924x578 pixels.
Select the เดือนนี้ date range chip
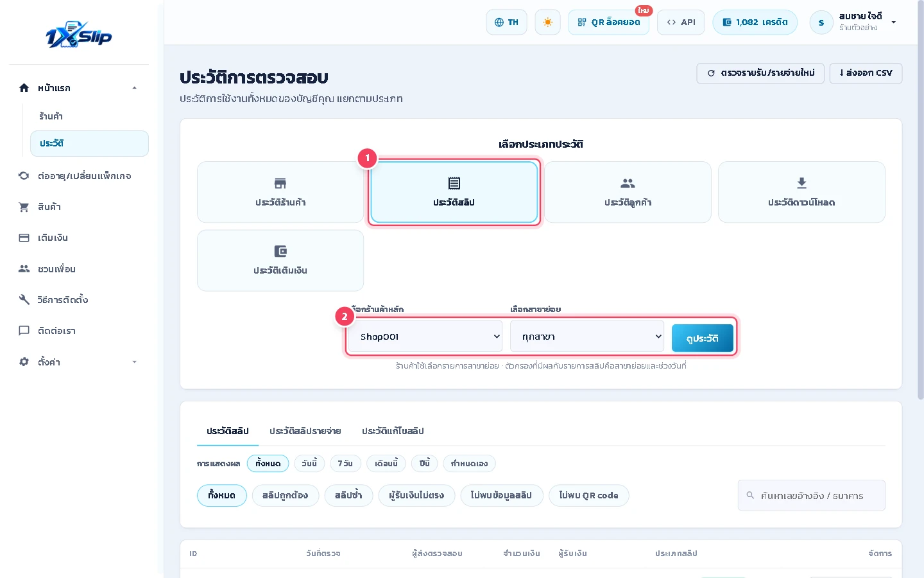[x=386, y=464]
